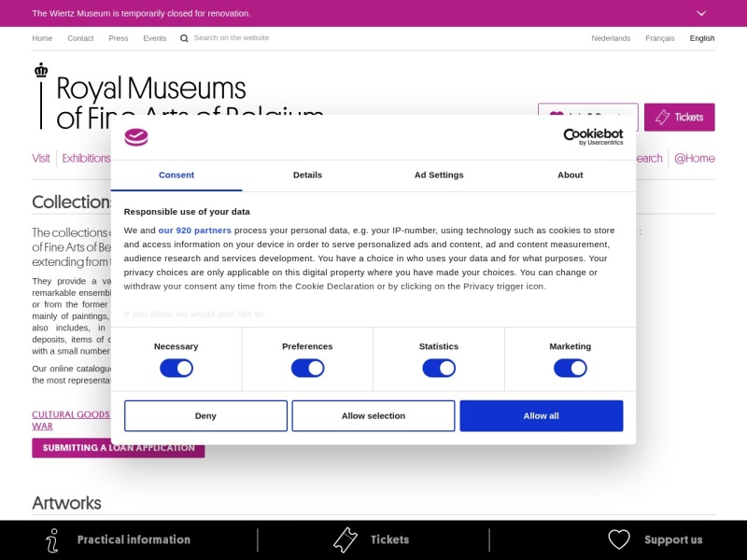Focus the 'Search on the website' field
This screenshot has height=560, width=747.
click(232, 37)
